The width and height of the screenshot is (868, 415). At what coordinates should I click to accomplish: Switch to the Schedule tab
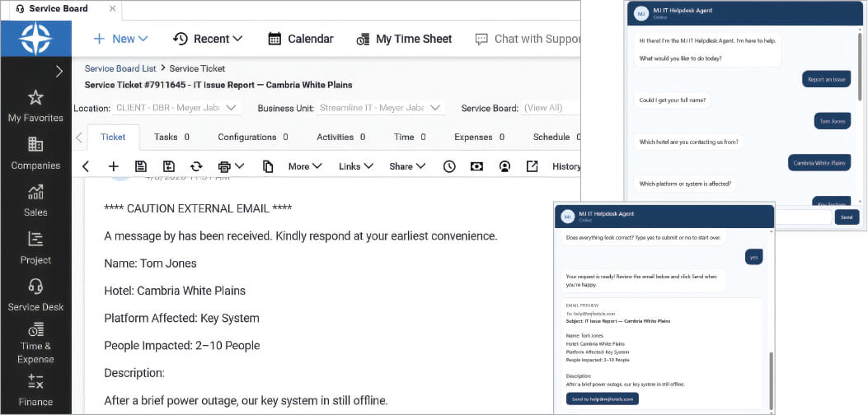[x=556, y=137]
